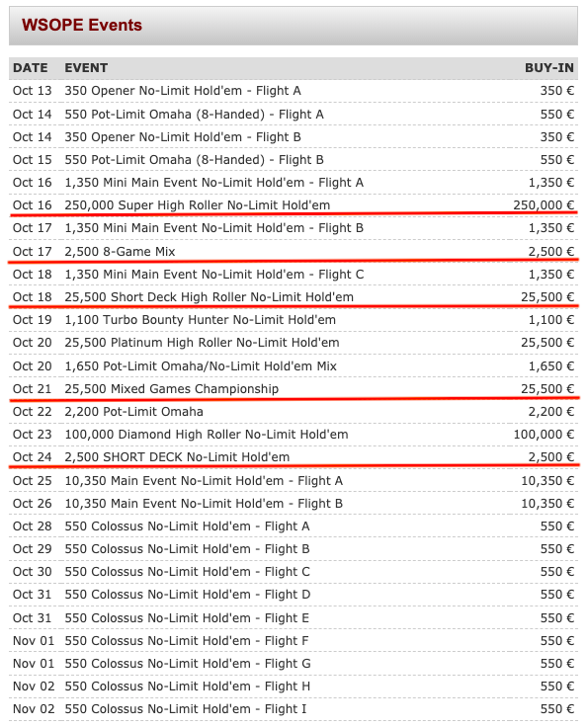Open 2,500 SHORT DECK No-Limit Hold'em
The width and height of the screenshot is (588, 727).
tap(177, 456)
